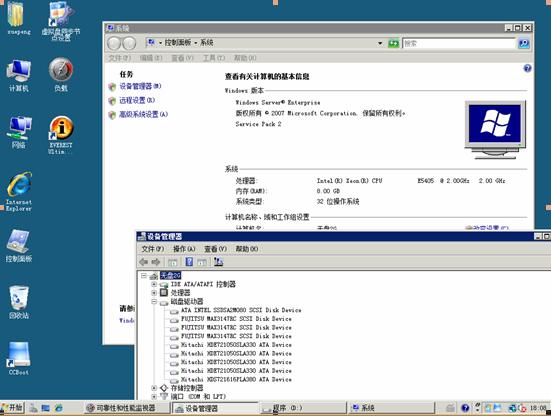
Task: Open the address bar dropdown in 系统 window
Action: click(380, 43)
